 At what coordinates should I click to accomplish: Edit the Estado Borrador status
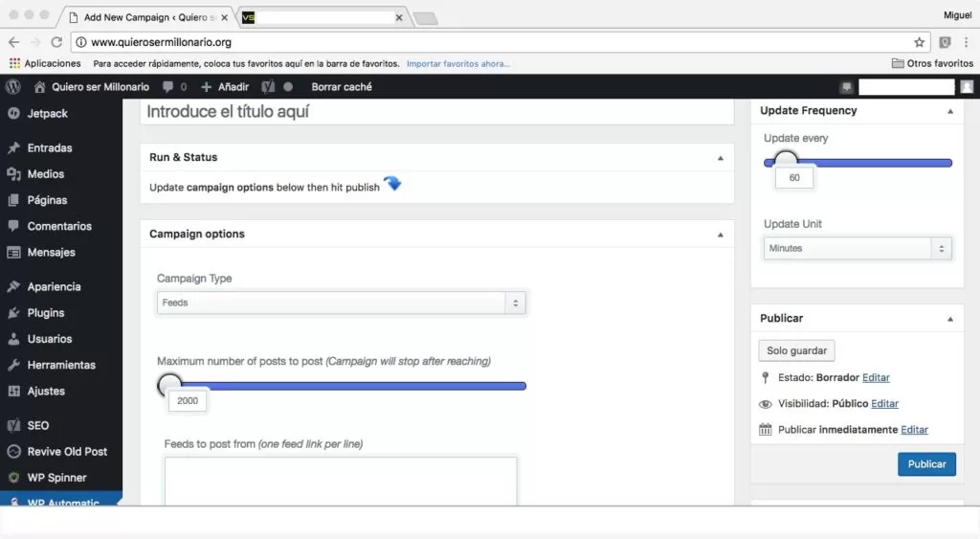click(x=876, y=377)
